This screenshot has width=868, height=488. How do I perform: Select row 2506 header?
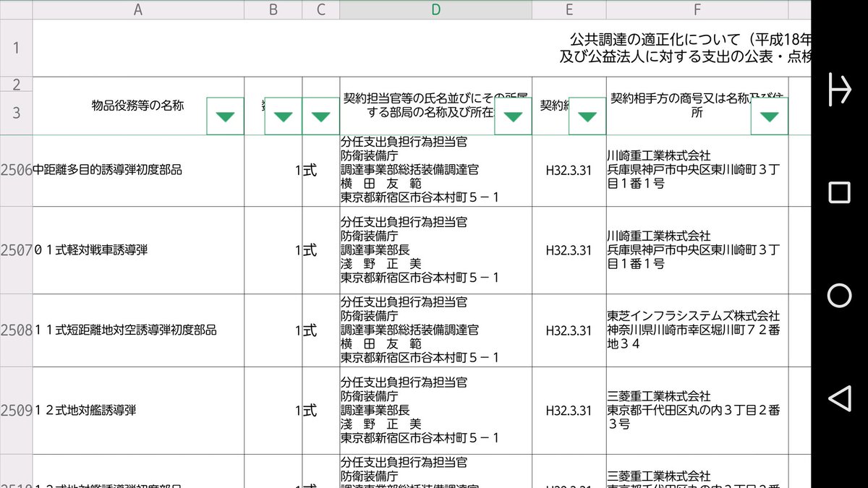click(16, 171)
